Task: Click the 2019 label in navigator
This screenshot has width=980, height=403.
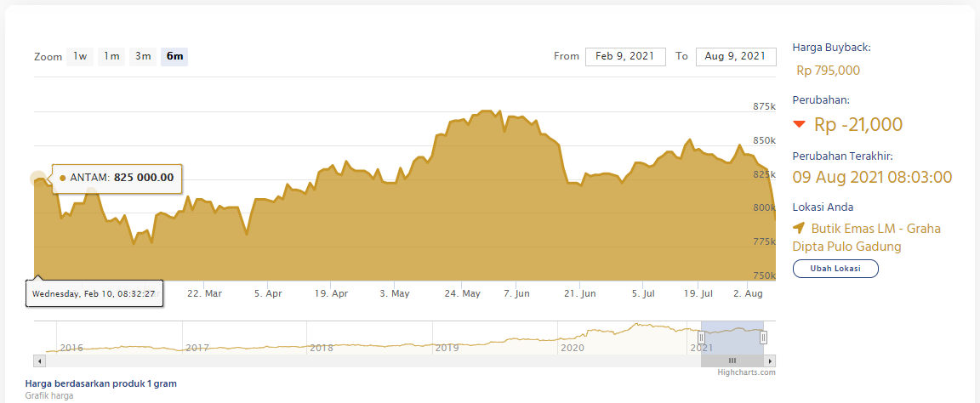Action: coord(447,348)
